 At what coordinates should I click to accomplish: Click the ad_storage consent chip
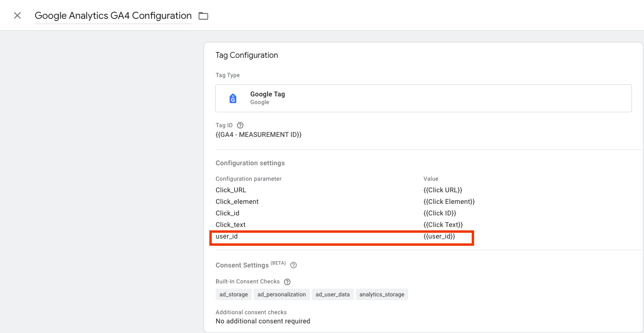tap(233, 294)
